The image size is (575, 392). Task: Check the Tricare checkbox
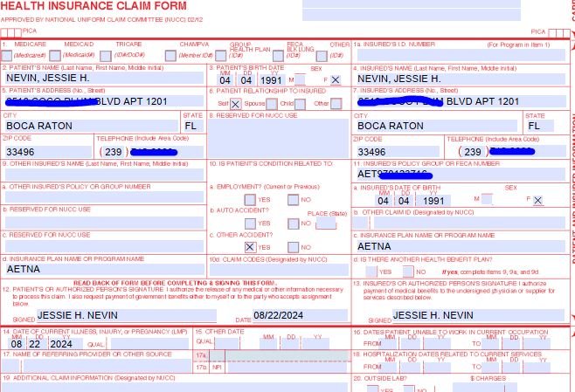click(x=106, y=56)
